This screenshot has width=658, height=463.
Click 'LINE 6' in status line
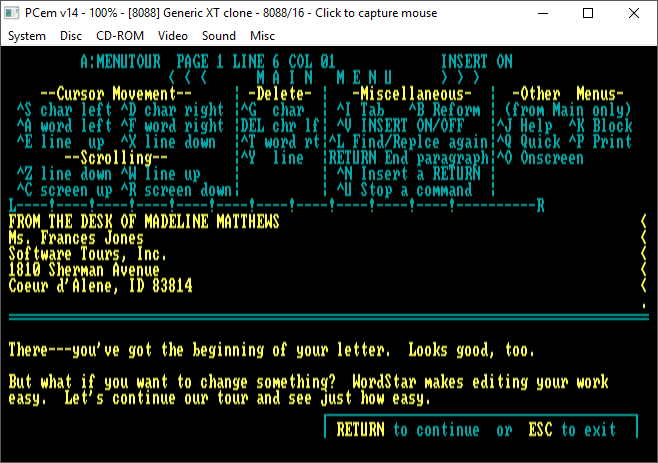coord(256,62)
